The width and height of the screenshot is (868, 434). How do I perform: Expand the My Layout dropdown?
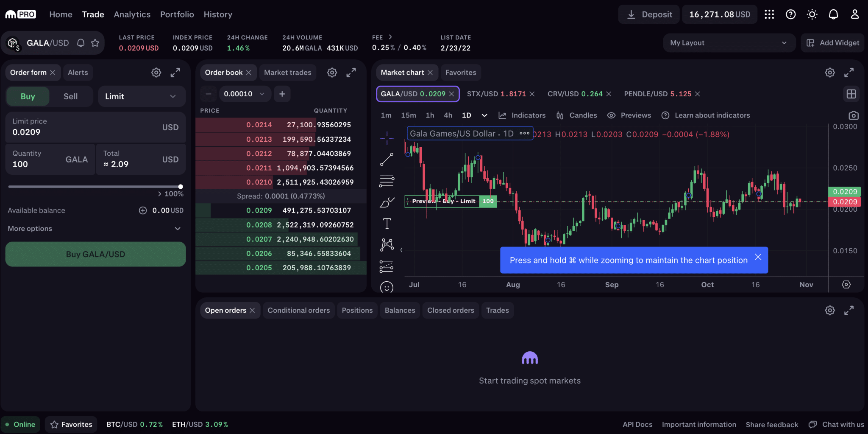tap(729, 42)
